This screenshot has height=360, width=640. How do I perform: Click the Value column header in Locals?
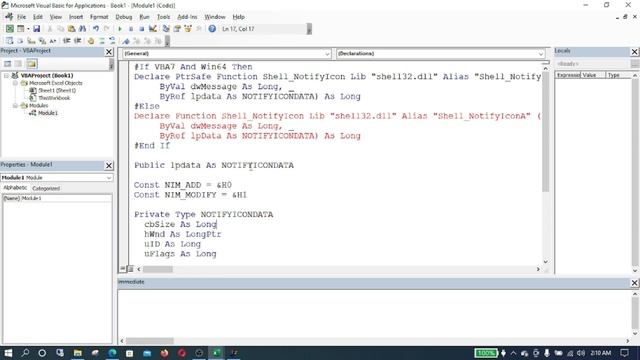(593, 75)
